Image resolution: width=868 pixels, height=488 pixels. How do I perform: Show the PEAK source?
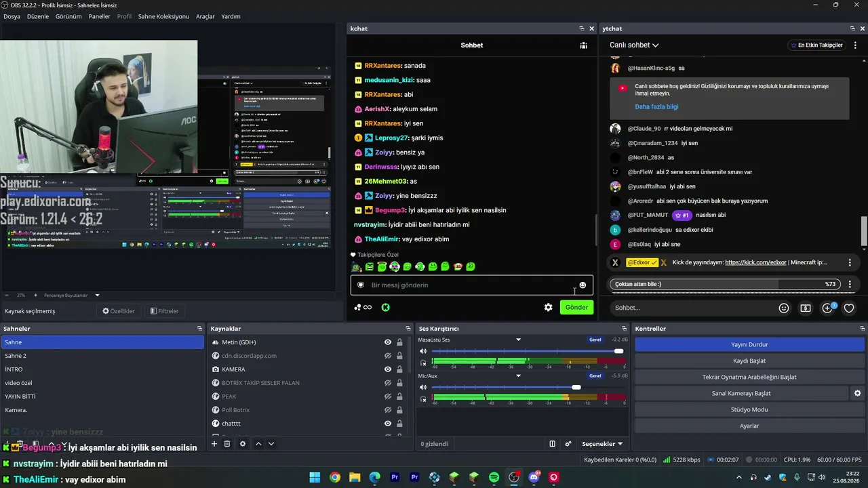(x=388, y=396)
